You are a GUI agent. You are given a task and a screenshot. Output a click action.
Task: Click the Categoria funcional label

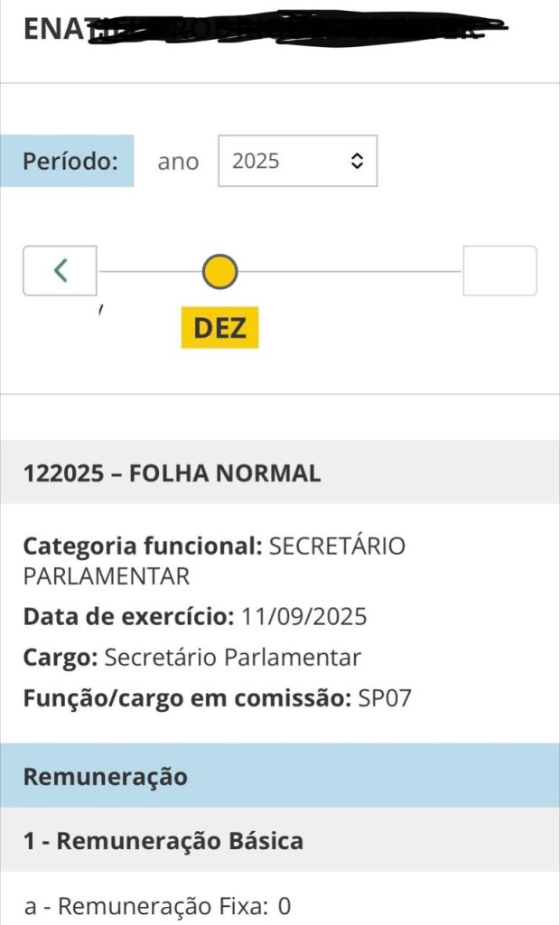(142, 547)
